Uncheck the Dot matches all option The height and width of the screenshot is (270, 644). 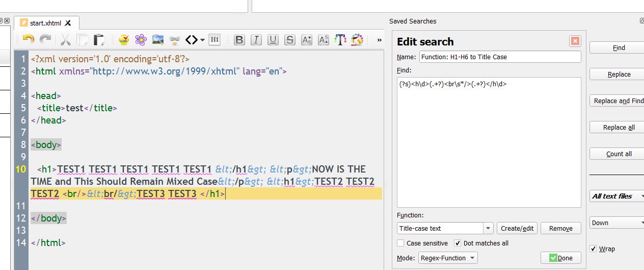(458, 243)
